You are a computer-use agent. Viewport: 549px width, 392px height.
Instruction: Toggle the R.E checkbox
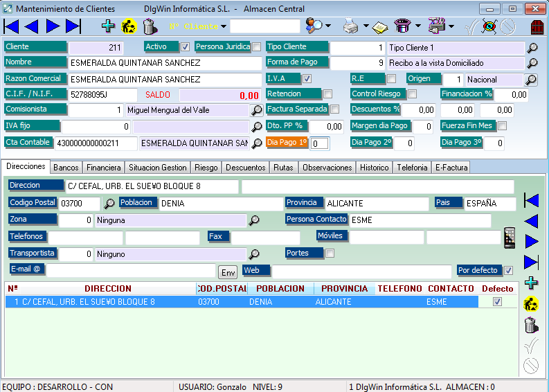click(391, 78)
